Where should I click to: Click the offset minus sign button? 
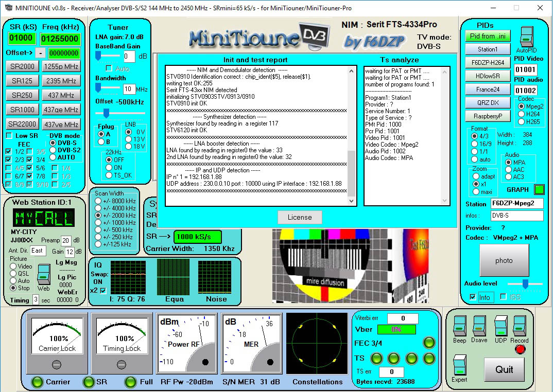click(41, 53)
